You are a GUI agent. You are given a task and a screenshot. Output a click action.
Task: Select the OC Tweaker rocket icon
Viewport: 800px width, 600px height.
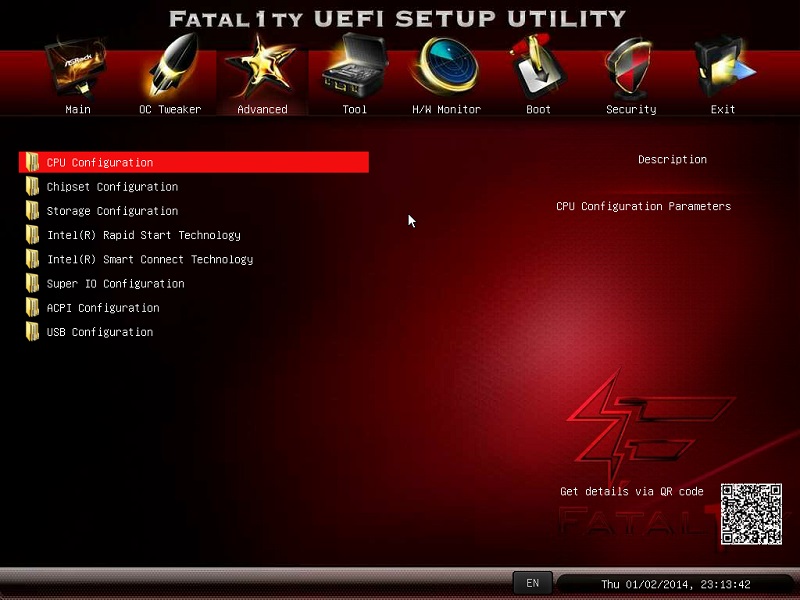(x=172, y=66)
